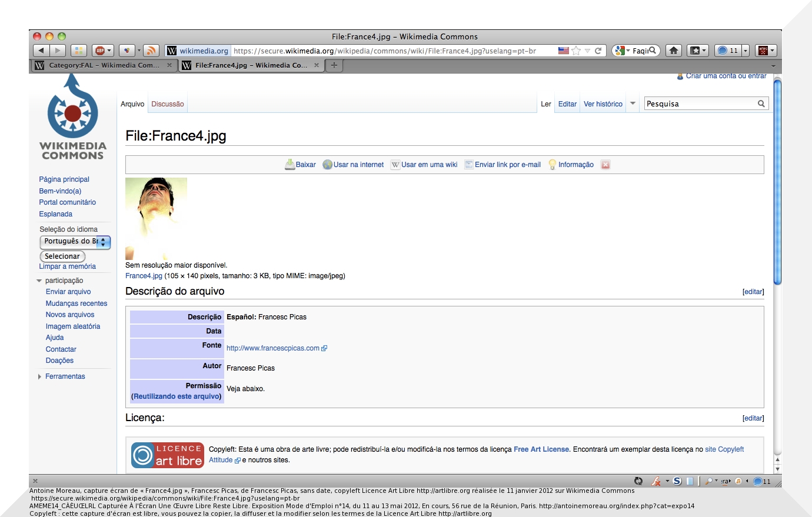Click the Adblock Plus ABP icon
812x517 pixels.
tap(101, 51)
